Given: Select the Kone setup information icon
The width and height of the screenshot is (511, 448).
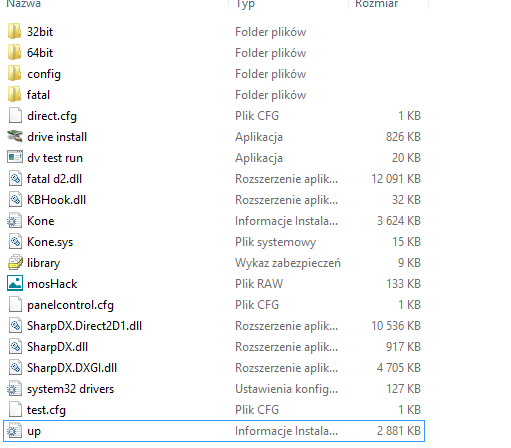Looking at the screenshot, I should [x=15, y=221].
